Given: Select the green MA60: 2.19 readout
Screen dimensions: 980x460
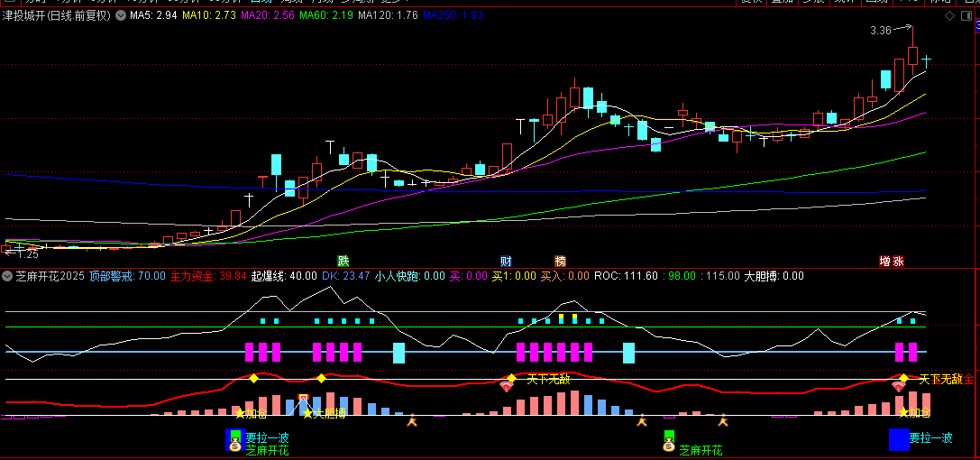Looking at the screenshot, I should [x=325, y=16].
